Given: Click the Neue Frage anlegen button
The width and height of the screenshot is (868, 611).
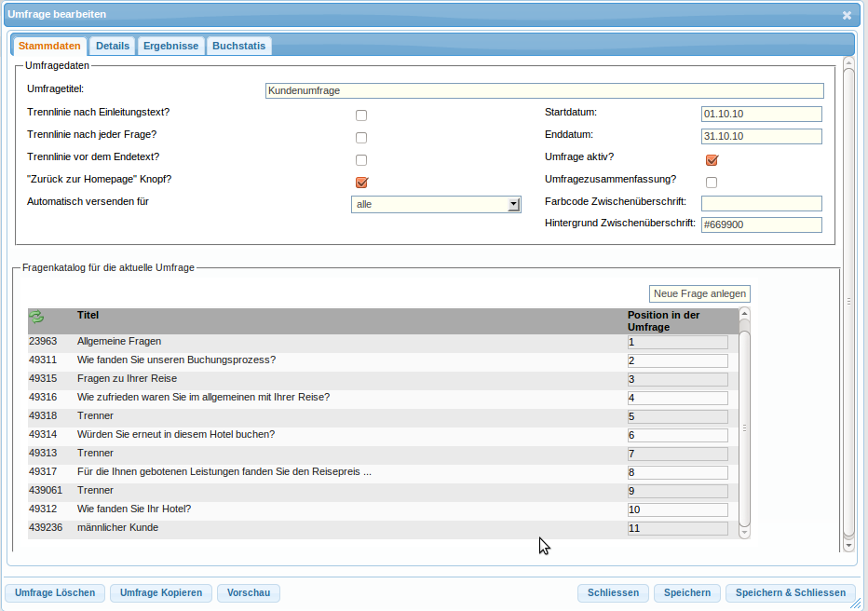Looking at the screenshot, I should click(x=699, y=293).
